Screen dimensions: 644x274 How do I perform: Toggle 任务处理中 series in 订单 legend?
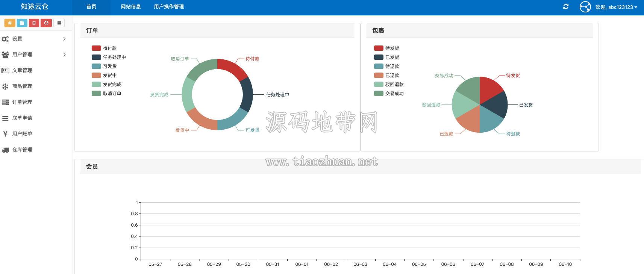pyautogui.click(x=109, y=57)
